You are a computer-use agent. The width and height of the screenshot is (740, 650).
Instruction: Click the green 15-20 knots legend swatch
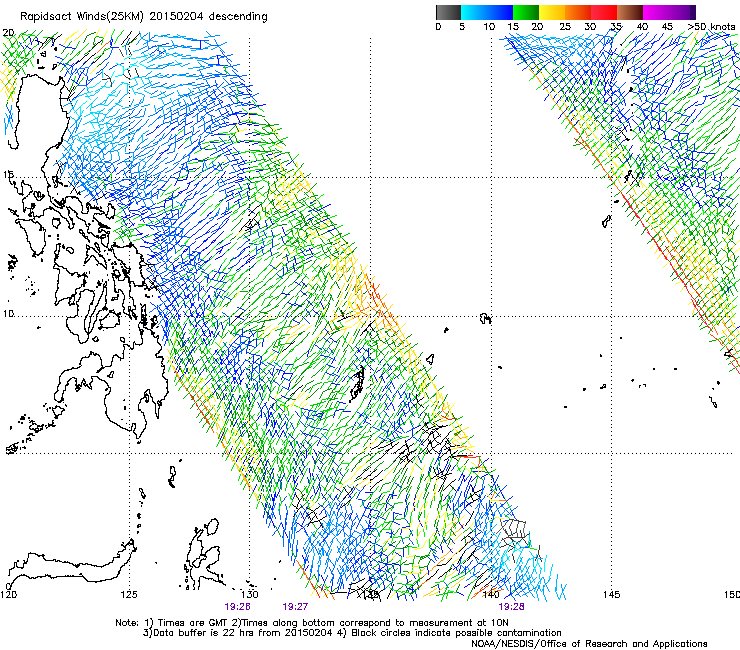click(x=526, y=12)
